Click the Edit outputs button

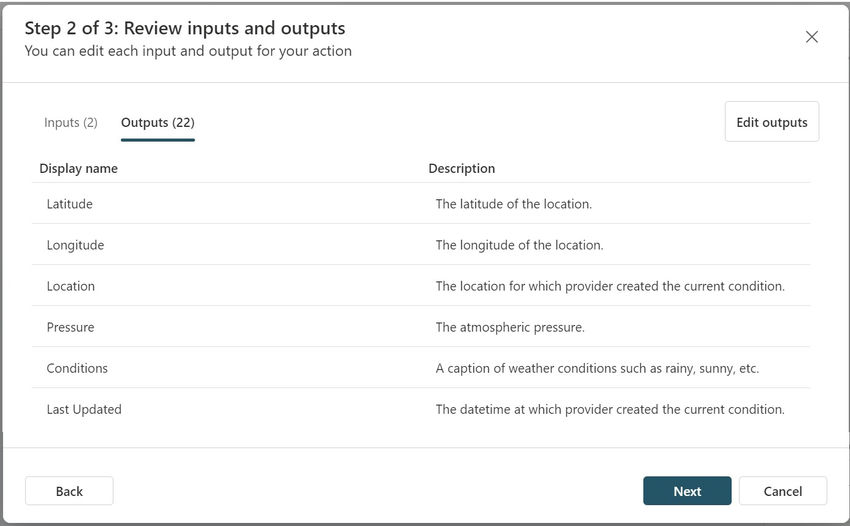coord(771,122)
